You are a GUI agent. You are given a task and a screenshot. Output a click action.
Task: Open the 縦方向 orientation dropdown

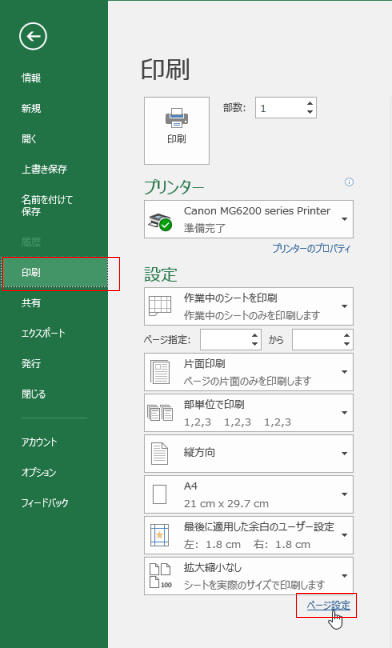tap(249, 453)
